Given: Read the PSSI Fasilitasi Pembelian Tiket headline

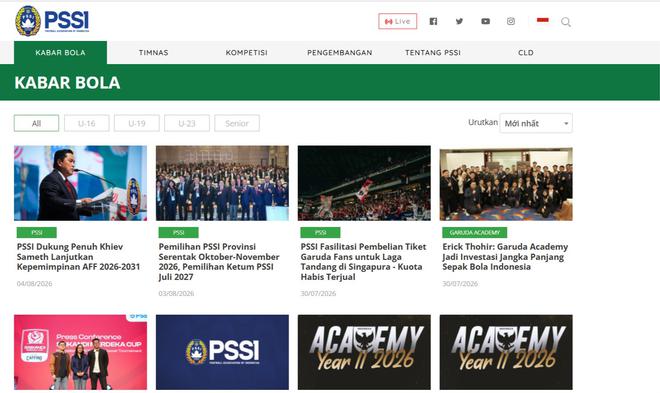Looking at the screenshot, I should pyautogui.click(x=363, y=262).
